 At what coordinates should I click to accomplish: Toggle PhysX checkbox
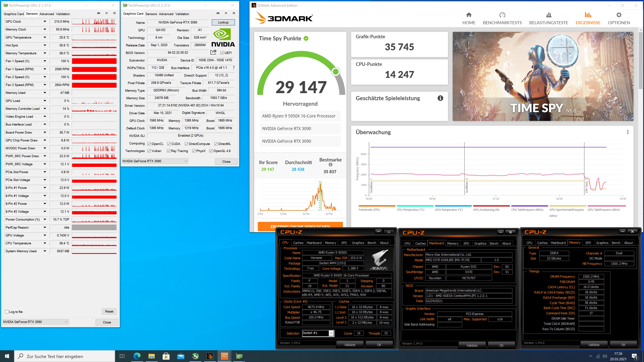(194, 151)
